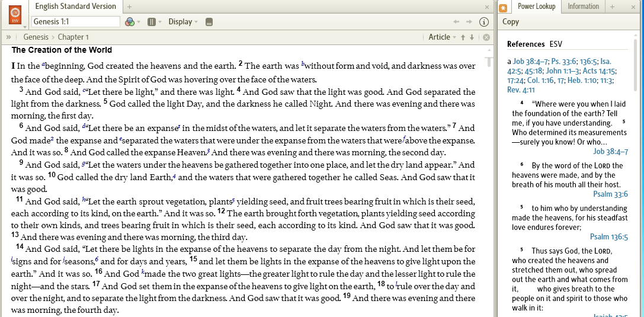This screenshot has height=317, width=644.
Task: Select Chapter 1 breadcrumb
Action: (x=73, y=37)
